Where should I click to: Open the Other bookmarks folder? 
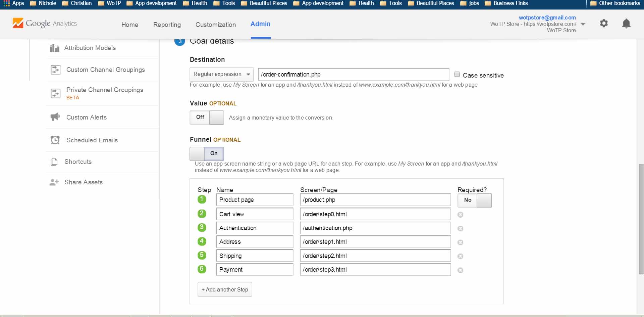pos(615,3)
